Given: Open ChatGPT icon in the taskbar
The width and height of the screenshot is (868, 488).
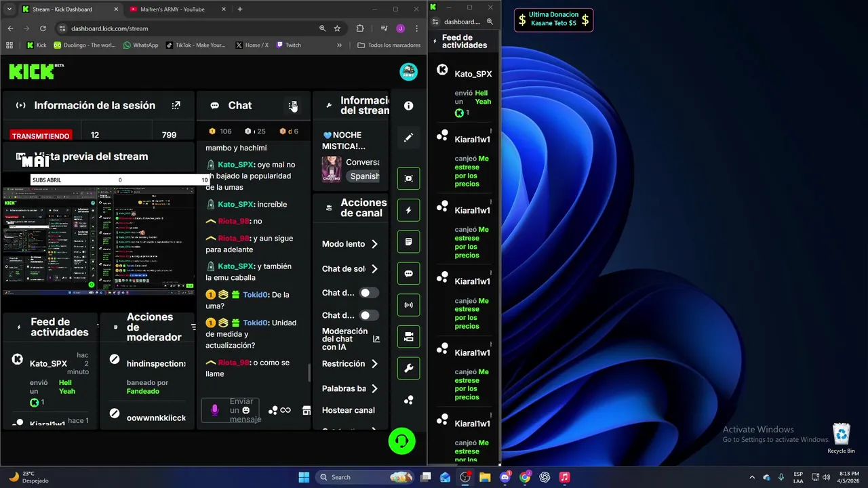Looking at the screenshot, I should [x=545, y=477].
